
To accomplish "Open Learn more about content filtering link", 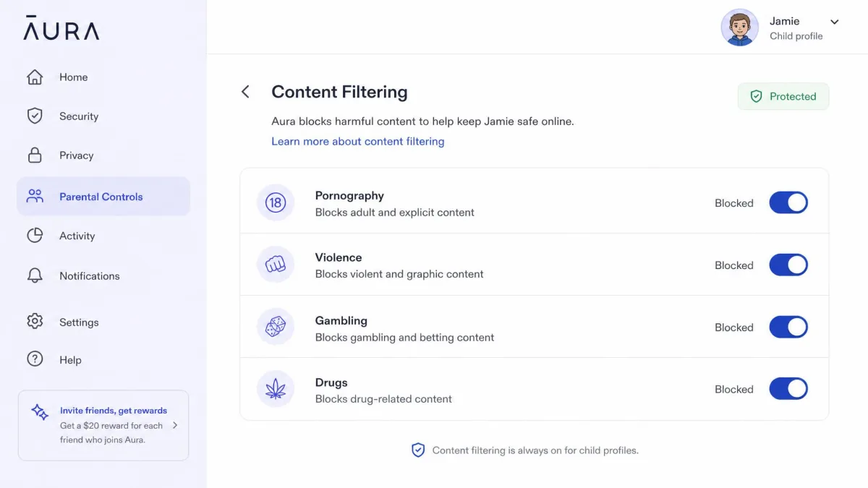I will point(358,141).
